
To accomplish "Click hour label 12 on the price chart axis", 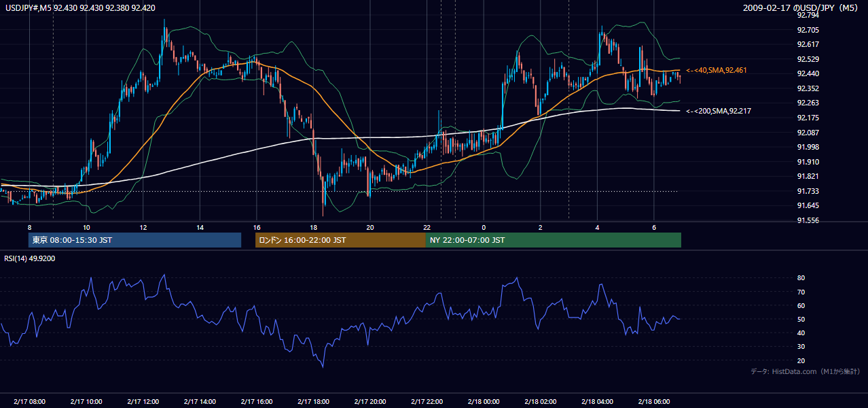I will 143,227.
